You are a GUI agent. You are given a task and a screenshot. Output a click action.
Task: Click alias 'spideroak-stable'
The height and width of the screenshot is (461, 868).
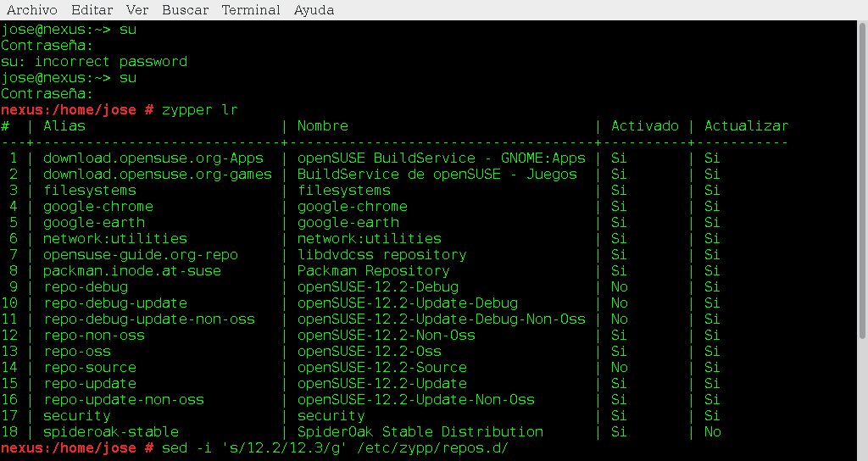click(111, 431)
